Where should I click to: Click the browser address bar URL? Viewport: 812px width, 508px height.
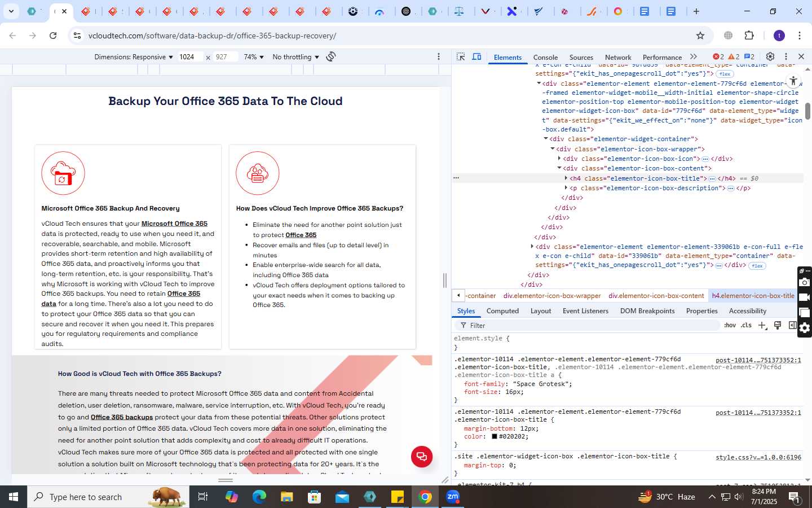click(x=213, y=36)
